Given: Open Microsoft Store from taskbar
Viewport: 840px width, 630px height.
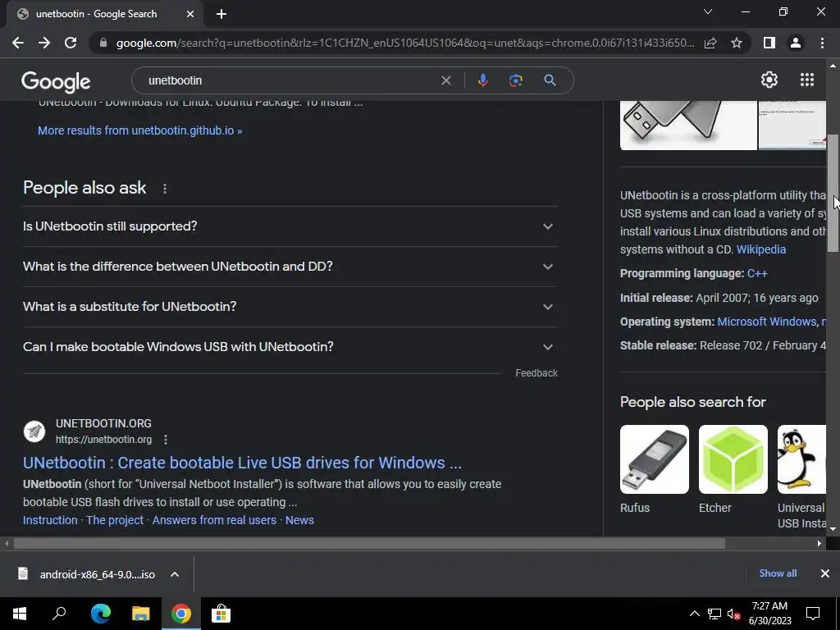Looking at the screenshot, I should tap(220, 614).
